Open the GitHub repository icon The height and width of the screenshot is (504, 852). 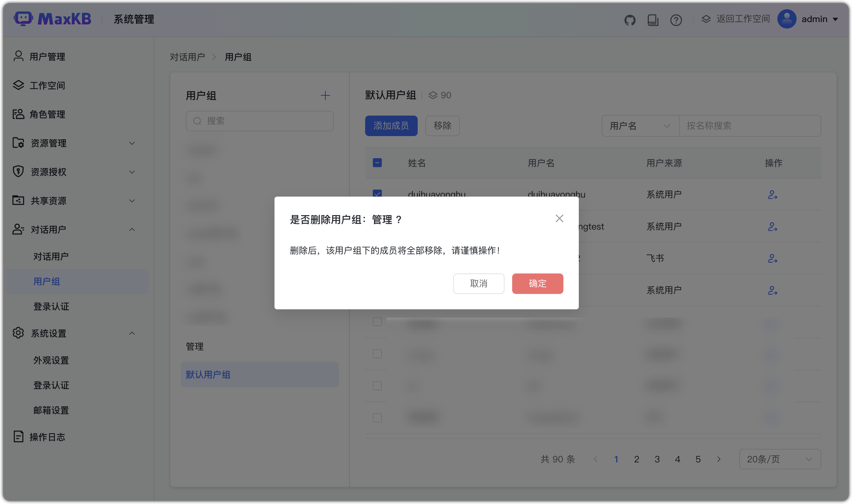(x=630, y=20)
